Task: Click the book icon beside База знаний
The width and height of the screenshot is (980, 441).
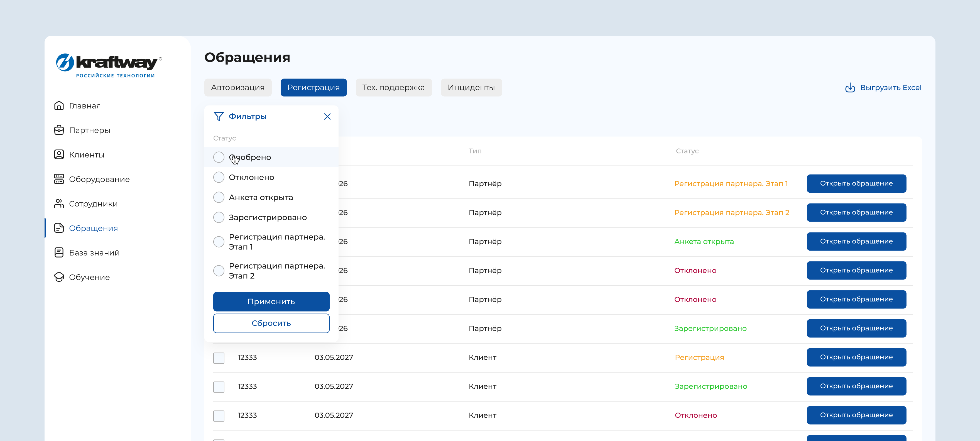Action: coord(59,252)
